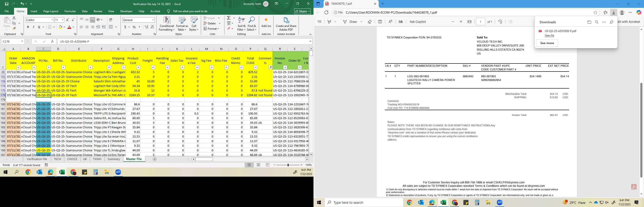Switch to the Summary sheet tab

[x=114, y=159]
